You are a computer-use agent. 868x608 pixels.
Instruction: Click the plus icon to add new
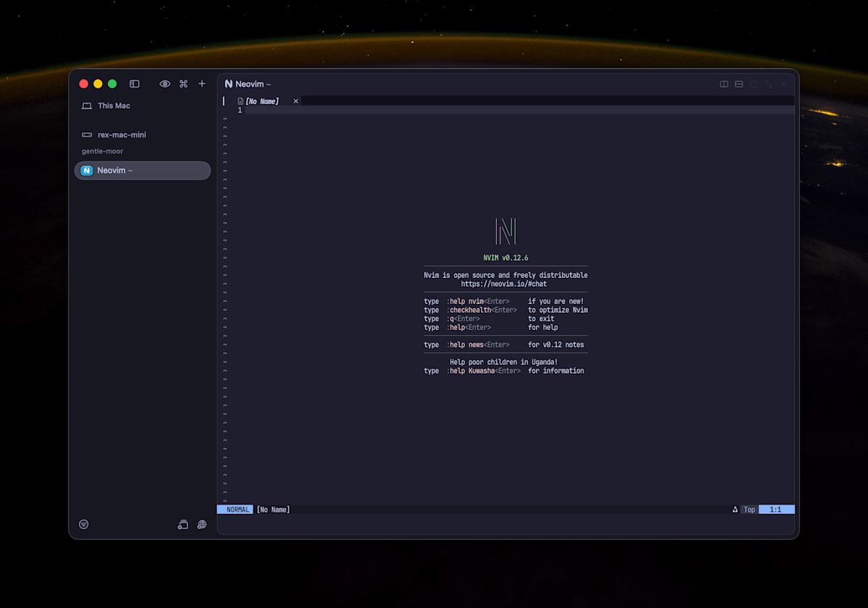point(202,84)
